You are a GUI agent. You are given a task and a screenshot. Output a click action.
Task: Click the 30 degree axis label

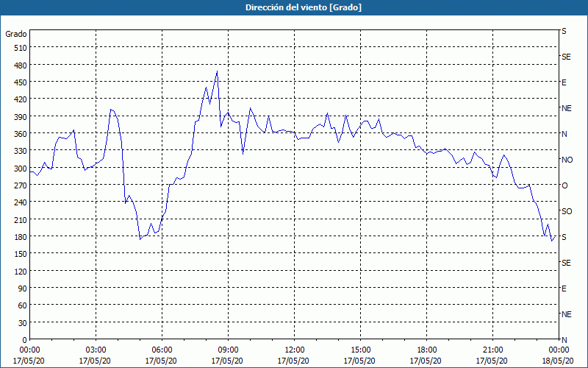coord(23,322)
